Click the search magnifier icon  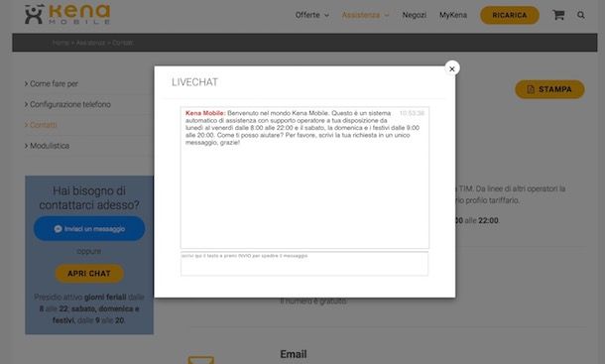[x=580, y=15]
